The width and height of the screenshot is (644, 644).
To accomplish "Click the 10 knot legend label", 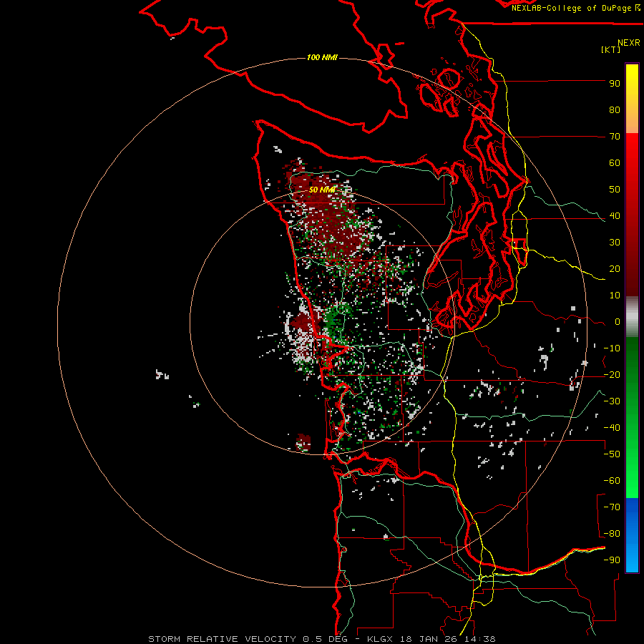I will (615, 296).
